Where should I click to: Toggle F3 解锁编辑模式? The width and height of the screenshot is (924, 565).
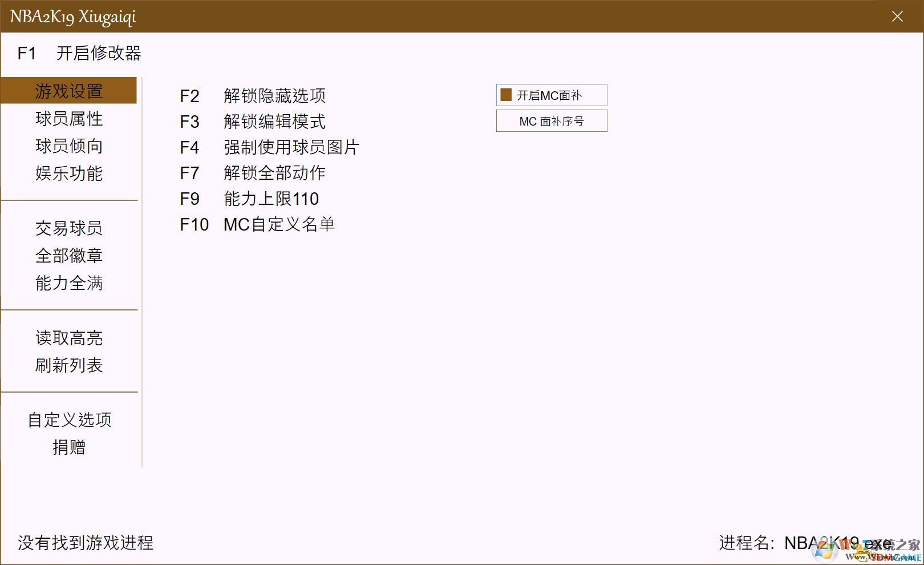(253, 122)
